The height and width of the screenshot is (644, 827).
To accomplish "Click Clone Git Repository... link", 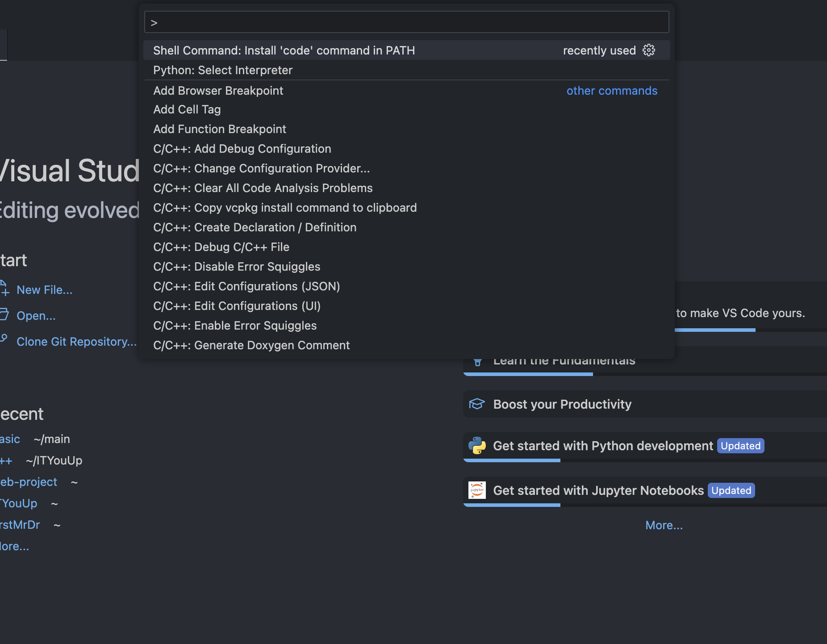I will tap(76, 342).
